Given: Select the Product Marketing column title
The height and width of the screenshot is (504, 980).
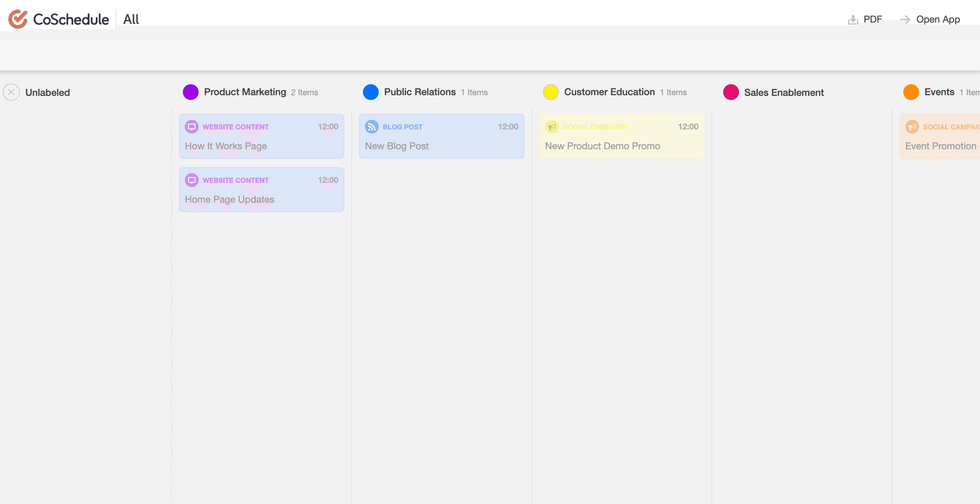Looking at the screenshot, I should (x=245, y=92).
